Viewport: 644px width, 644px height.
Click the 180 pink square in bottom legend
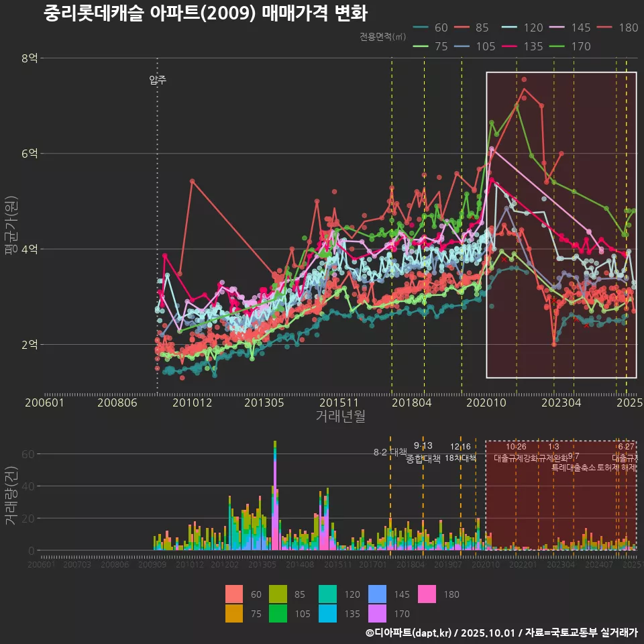(426, 594)
